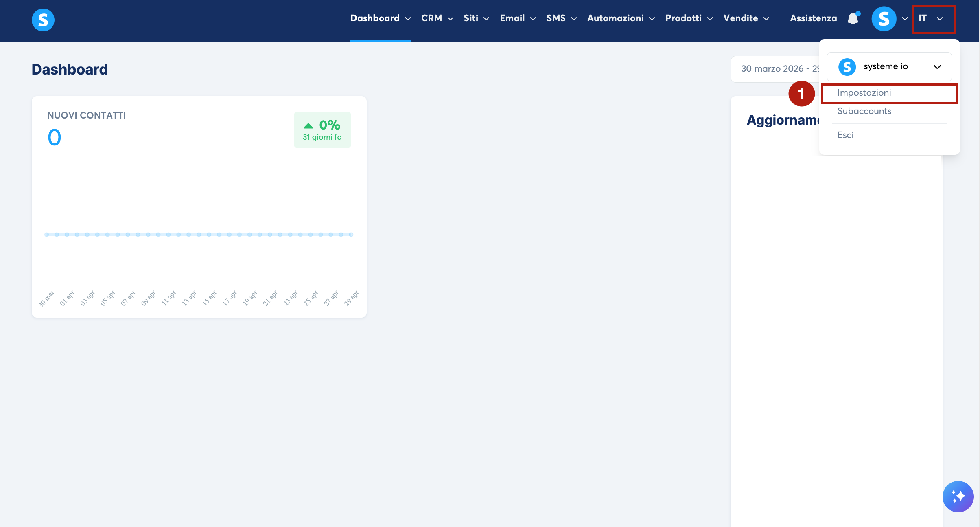Click the profile avatar in the navbar

pyautogui.click(x=884, y=19)
